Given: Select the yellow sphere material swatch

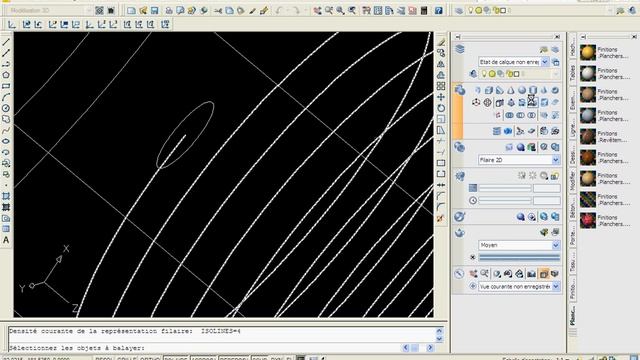Looking at the screenshot, I should coord(588,52).
